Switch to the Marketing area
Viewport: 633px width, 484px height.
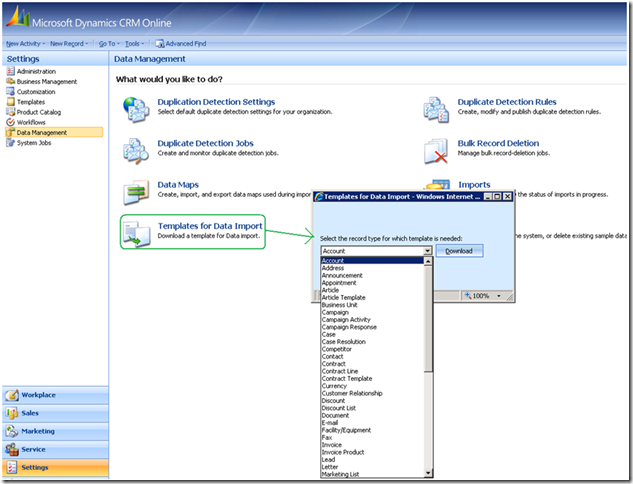click(38, 431)
